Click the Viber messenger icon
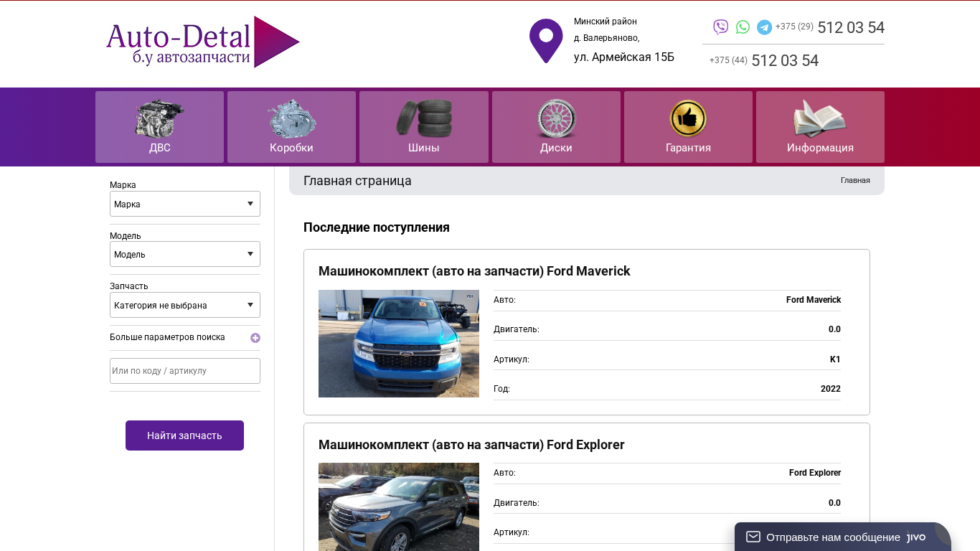The width and height of the screenshot is (980, 551). 720,27
